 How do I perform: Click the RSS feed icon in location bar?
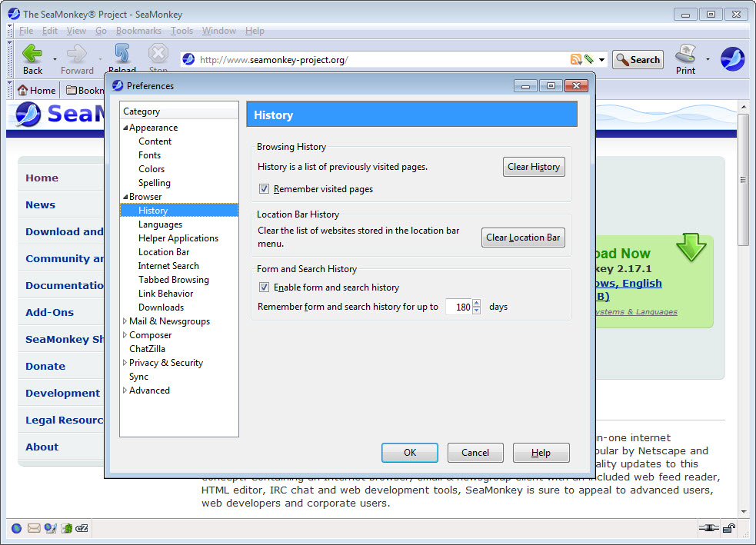[x=576, y=60]
